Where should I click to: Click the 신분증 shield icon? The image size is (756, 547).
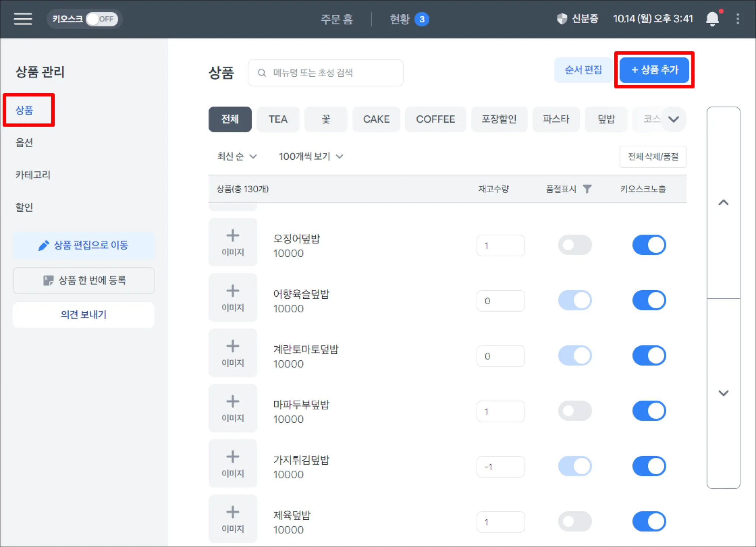tap(561, 19)
